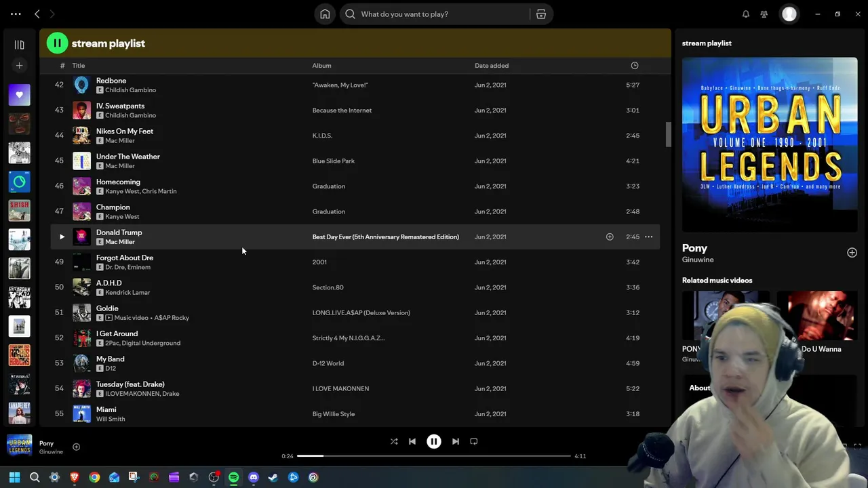This screenshot has height=488, width=868.
Task: Open Liked Songs in sidebar
Action: point(19,95)
